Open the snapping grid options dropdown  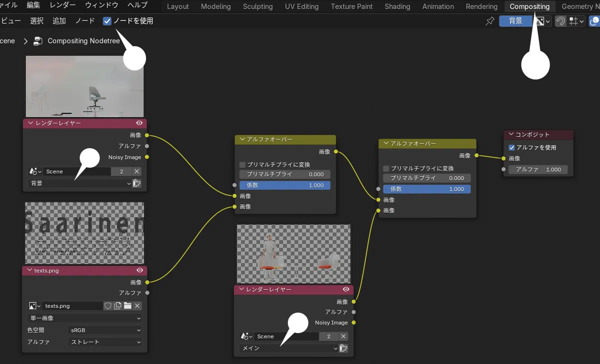576,21
